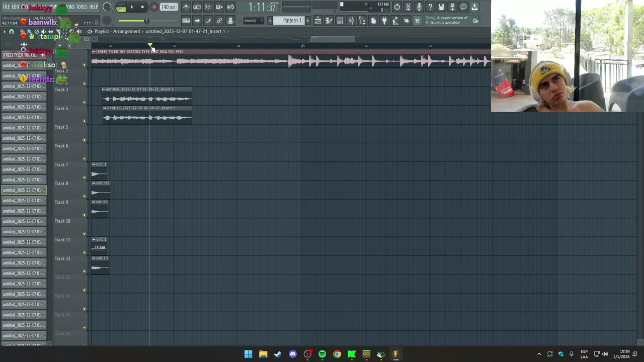The height and width of the screenshot is (362, 644).
Task: Mute Track 4 with its green dot
Action: pyautogui.click(x=84, y=121)
